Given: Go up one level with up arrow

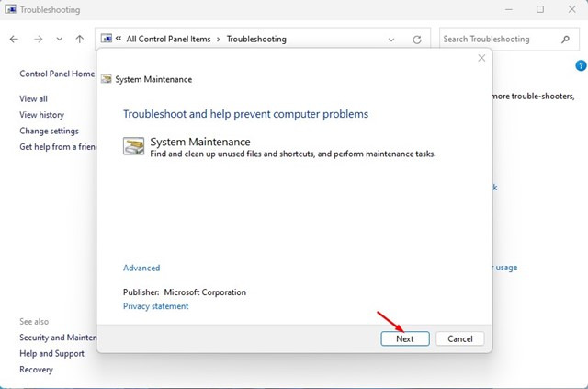Looking at the screenshot, I should click(x=80, y=39).
